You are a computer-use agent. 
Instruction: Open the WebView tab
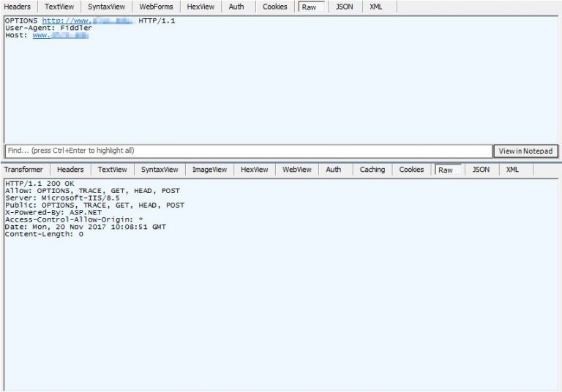(x=297, y=170)
